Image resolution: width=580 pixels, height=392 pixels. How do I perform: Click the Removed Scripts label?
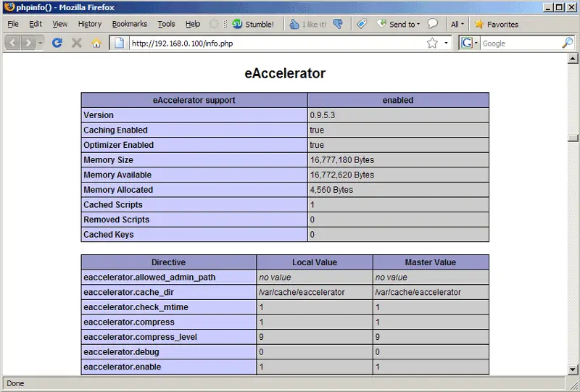point(116,220)
